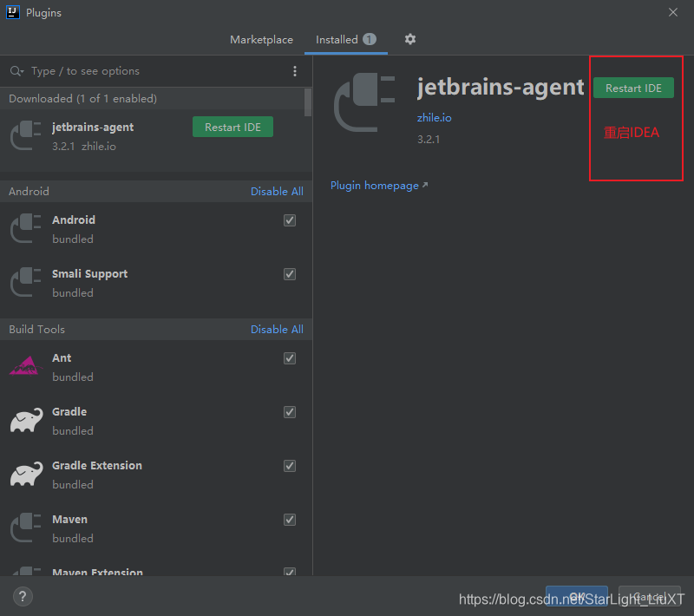The width and height of the screenshot is (694, 616).
Task: Select the Gradle plugin name
Action: tap(69, 412)
